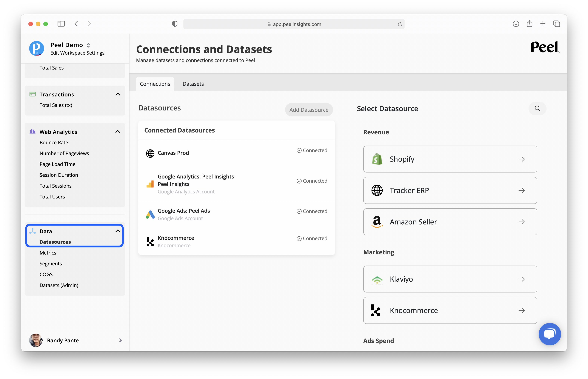
Task: Open the Safari downloads icon
Action: point(516,24)
